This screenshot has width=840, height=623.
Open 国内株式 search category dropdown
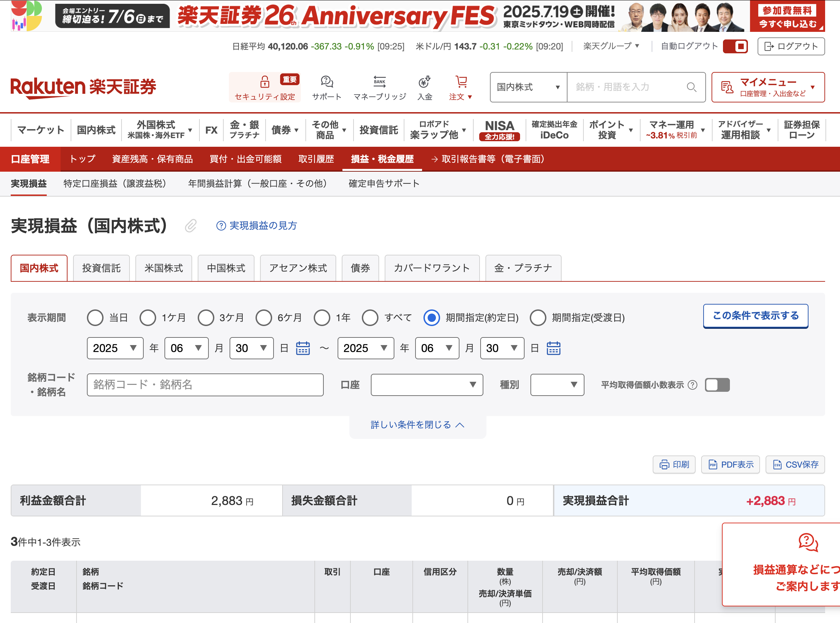coord(528,87)
